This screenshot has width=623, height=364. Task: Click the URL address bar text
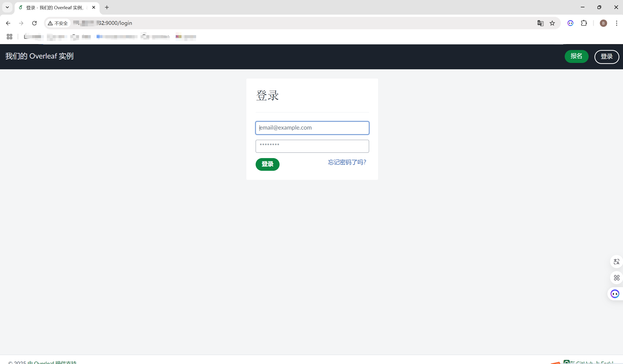point(103,23)
